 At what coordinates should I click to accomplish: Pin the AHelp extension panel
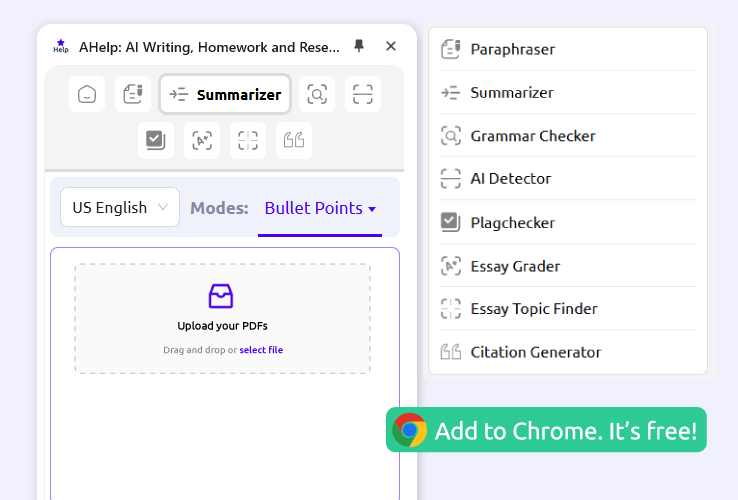coord(359,46)
